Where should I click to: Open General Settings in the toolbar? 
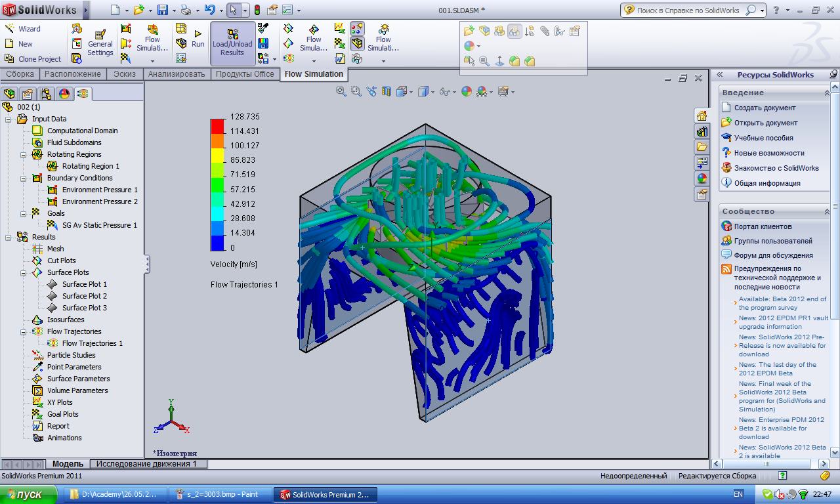(100, 43)
